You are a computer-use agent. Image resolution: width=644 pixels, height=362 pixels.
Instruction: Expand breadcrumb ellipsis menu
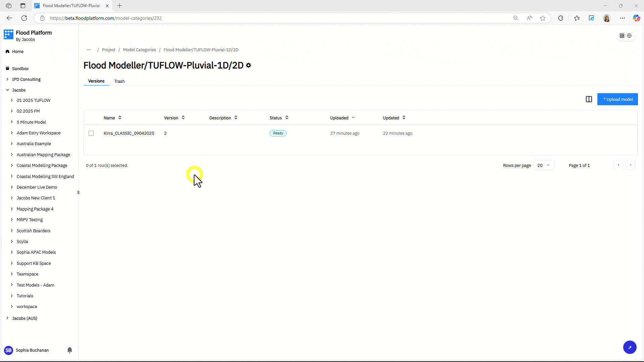[89, 50]
